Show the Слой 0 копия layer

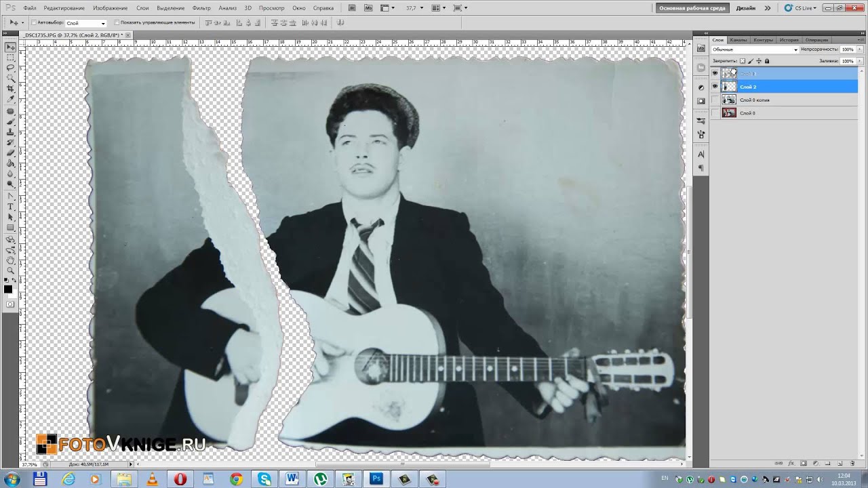(x=715, y=100)
